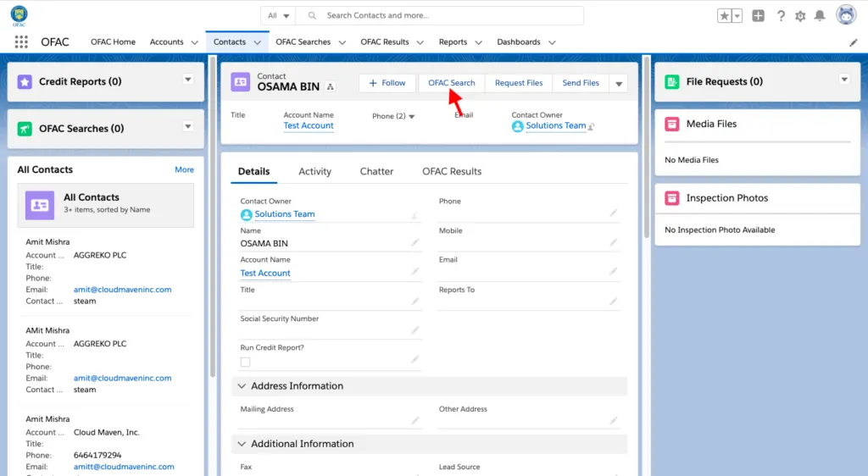The height and width of the screenshot is (476, 868).
Task: Click the Credit Reports star icon
Action: click(x=25, y=82)
